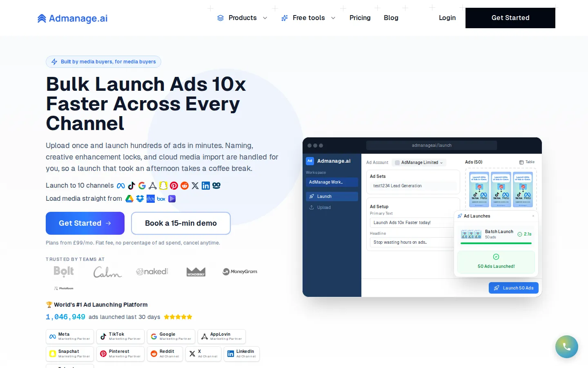The height and width of the screenshot is (368, 588).
Task: Click the Wonderbly company logo
Action: click(x=196, y=272)
